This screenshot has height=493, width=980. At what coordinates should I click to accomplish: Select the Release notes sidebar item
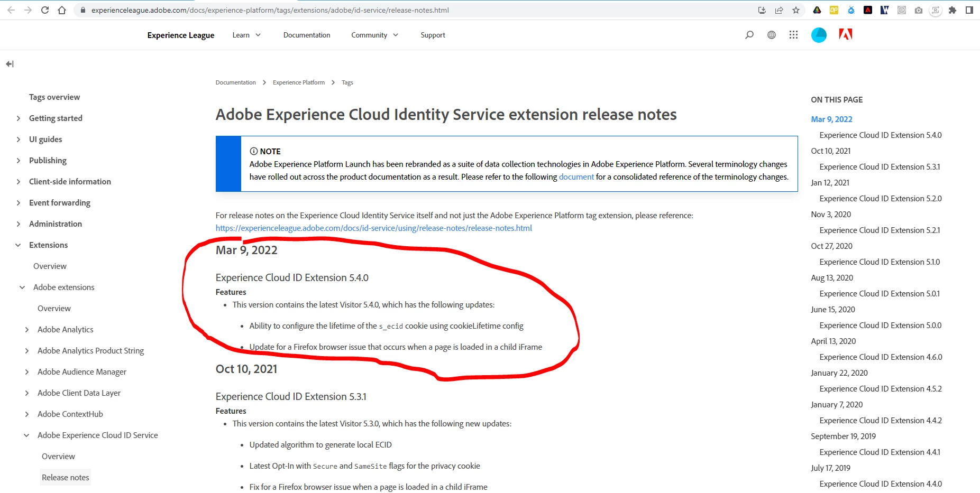pos(66,478)
